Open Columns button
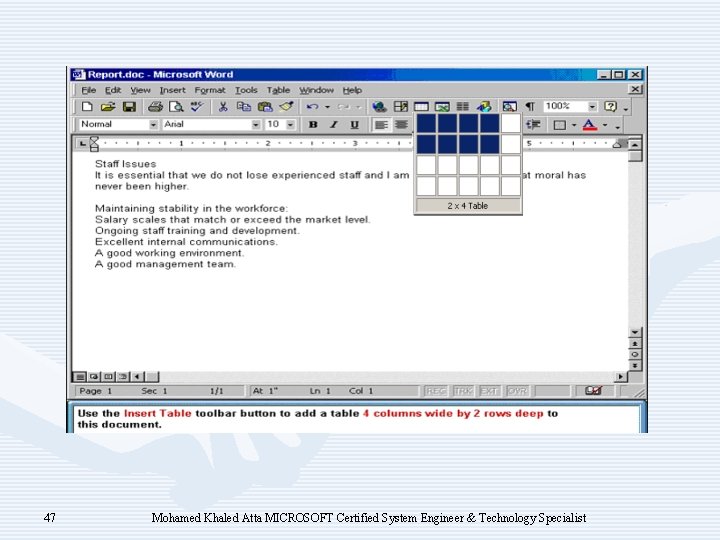 click(462, 107)
